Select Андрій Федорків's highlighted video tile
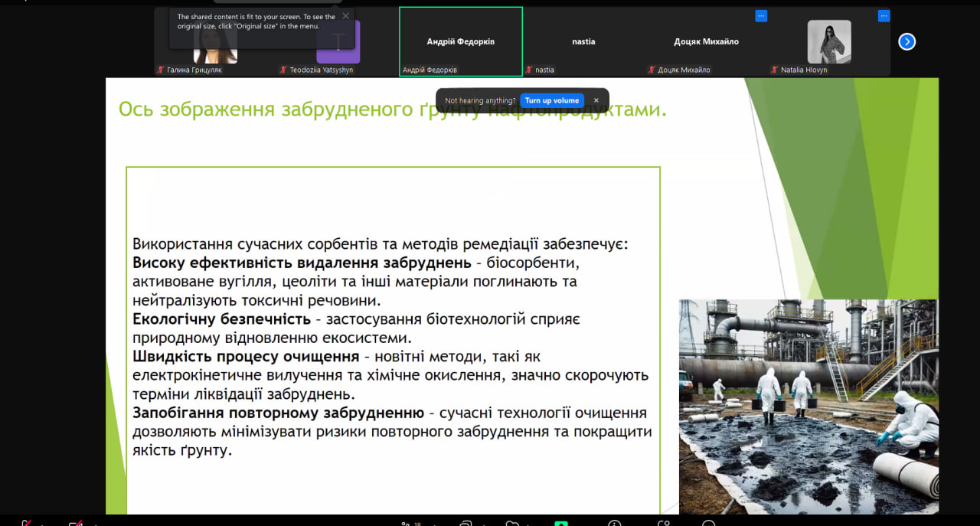 [460, 41]
